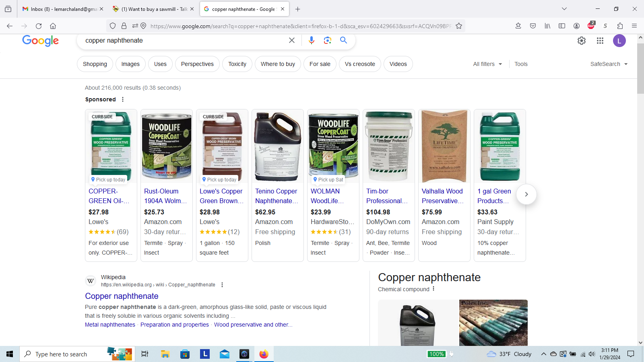Click the Tools button
This screenshot has width=644, height=362.
coord(521,64)
